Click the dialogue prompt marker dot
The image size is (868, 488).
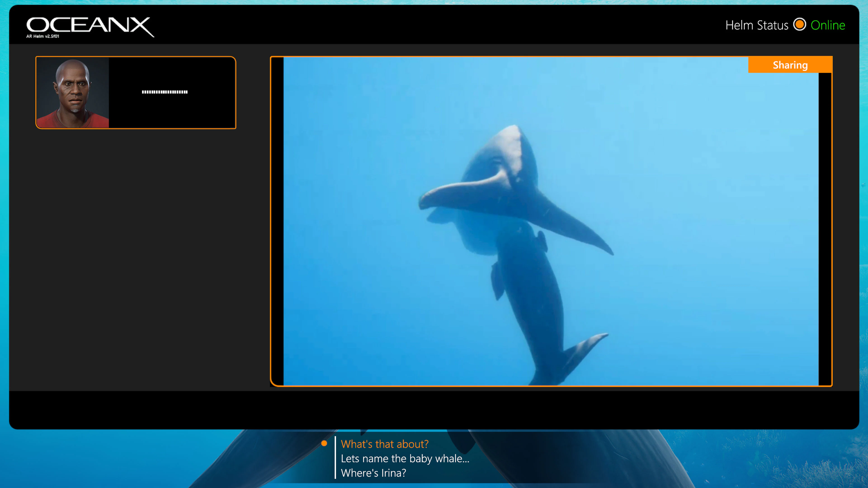(325, 443)
